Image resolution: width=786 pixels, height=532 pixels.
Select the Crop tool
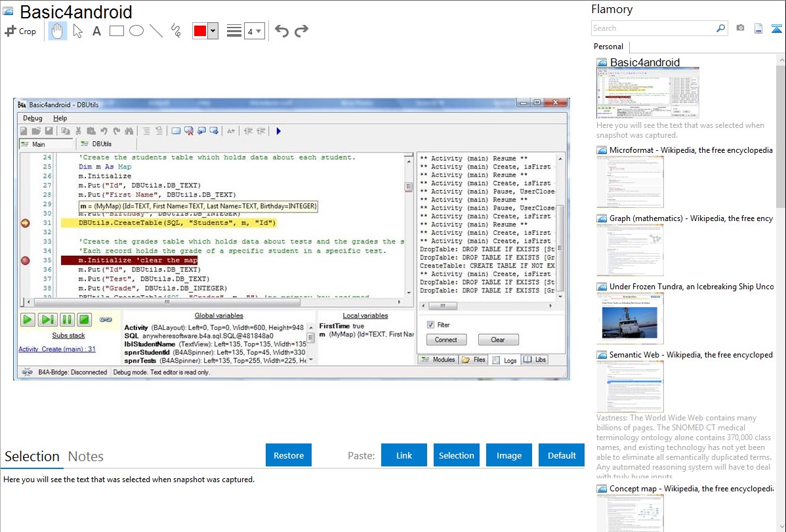click(x=20, y=31)
